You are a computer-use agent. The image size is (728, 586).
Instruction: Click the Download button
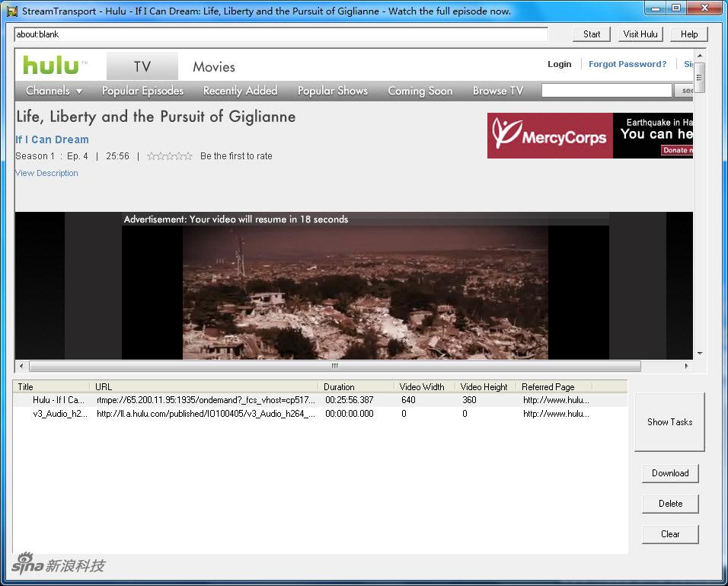[x=669, y=473]
